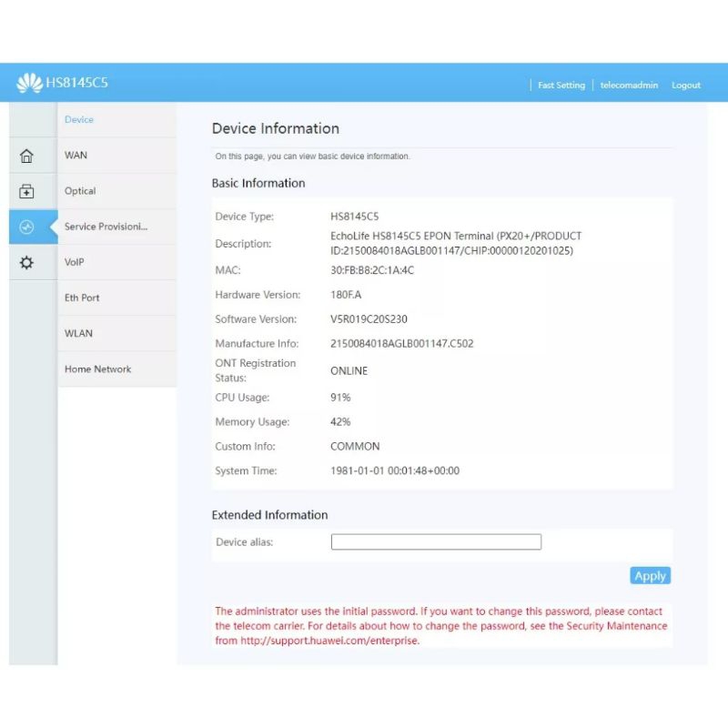Open the maintenance medkit icon
The height and width of the screenshot is (728, 728).
click(x=26, y=191)
